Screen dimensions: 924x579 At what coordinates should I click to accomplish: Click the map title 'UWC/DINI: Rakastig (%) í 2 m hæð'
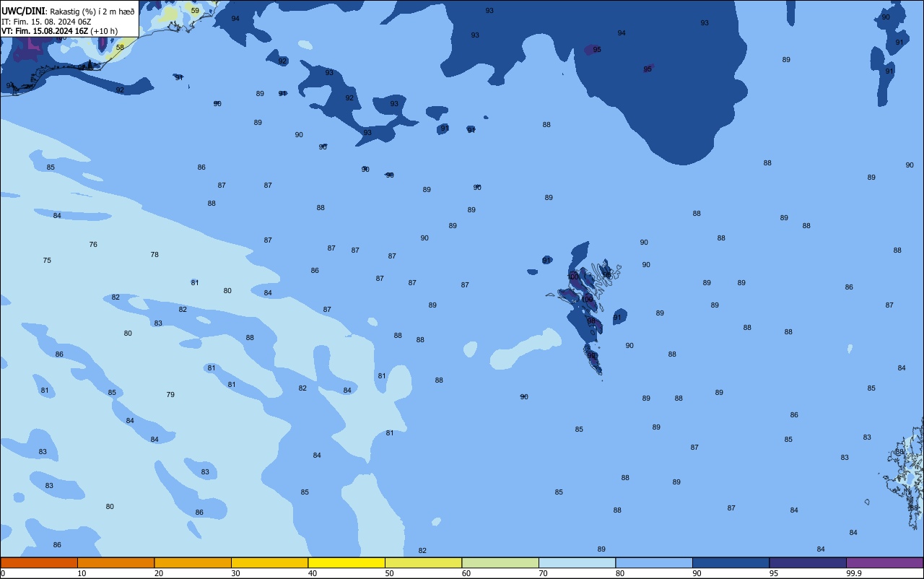(x=68, y=12)
